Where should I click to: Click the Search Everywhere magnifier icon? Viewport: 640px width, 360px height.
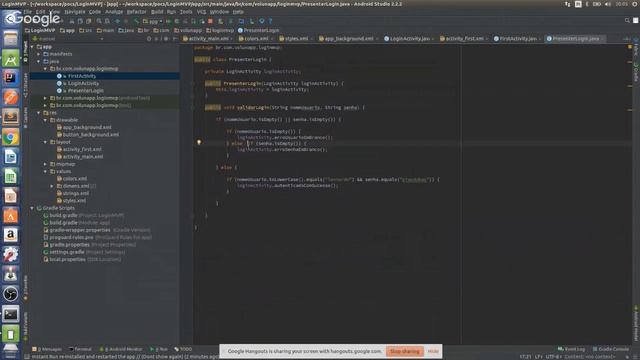click(x=627, y=20)
